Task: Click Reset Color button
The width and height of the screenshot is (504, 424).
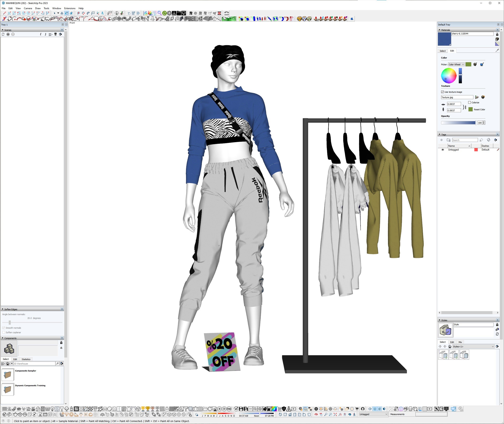Action: 479,109
